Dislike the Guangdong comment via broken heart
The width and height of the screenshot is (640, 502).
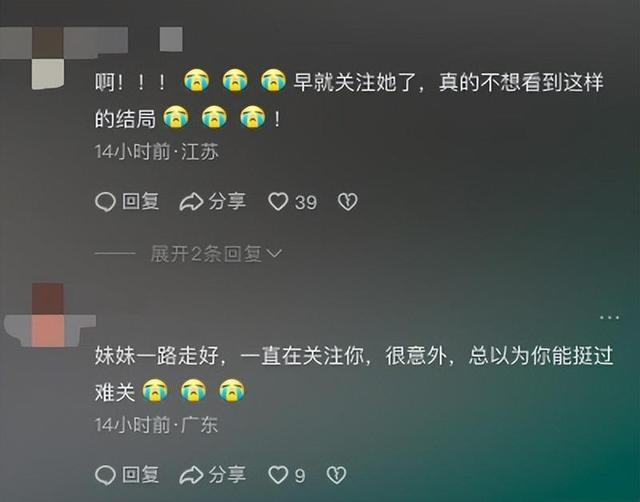click(337, 475)
